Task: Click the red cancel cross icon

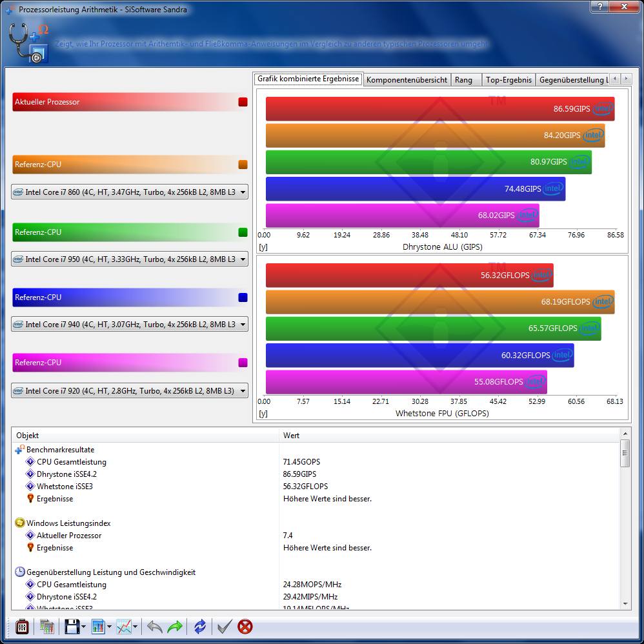Action: click(x=245, y=627)
